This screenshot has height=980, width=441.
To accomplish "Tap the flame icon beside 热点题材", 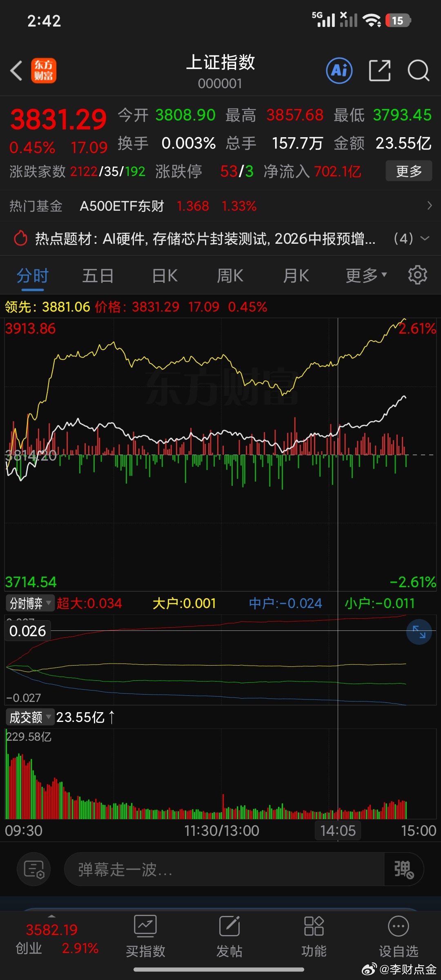I will pos(20,238).
